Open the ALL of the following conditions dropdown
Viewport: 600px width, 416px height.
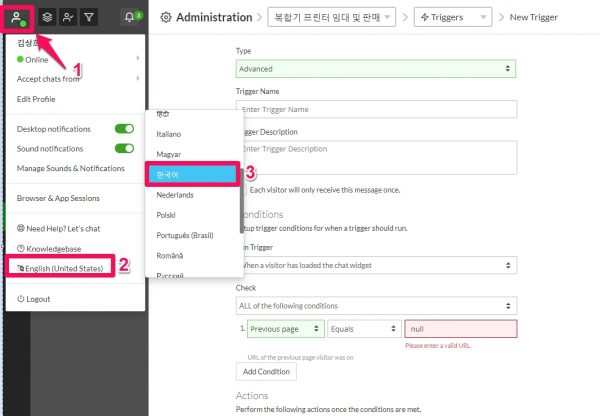pyautogui.click(x=376, y=306)
